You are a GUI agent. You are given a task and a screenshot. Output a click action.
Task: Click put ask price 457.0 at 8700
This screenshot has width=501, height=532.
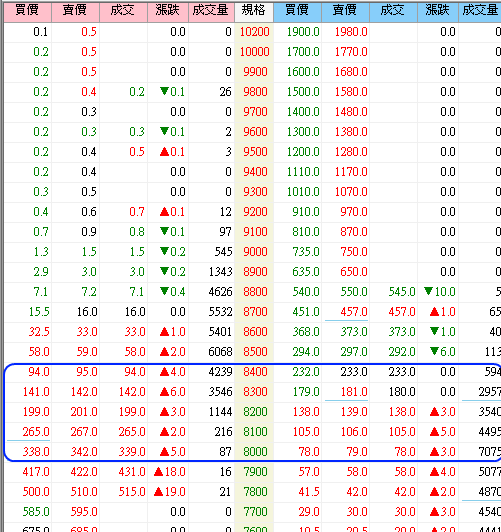coord(354,312)
